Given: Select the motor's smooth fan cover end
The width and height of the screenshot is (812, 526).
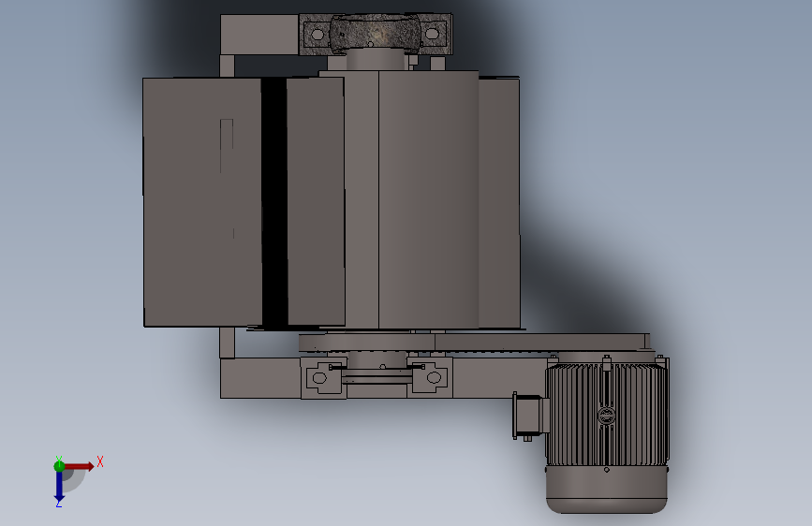Looking at the screenshot, I should tap(607, 489).
